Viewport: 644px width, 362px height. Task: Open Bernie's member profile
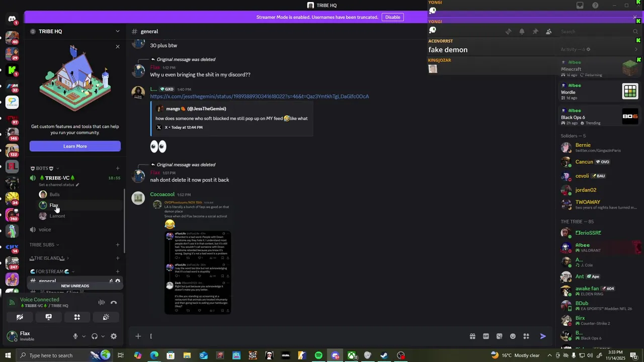tap(599, 147)
